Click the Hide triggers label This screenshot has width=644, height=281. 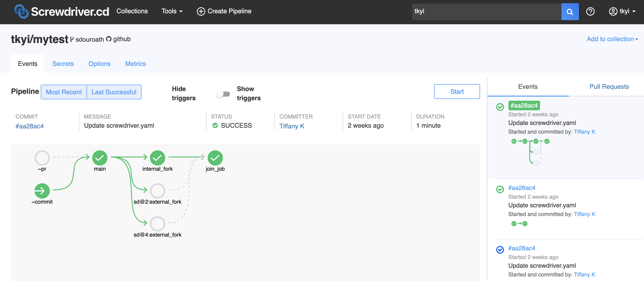click(184, 93)
